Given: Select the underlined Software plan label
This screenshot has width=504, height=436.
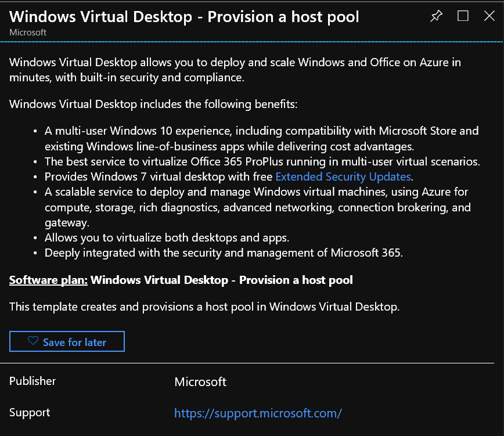Looking at the screenshot, I should [x=48, y=279].
